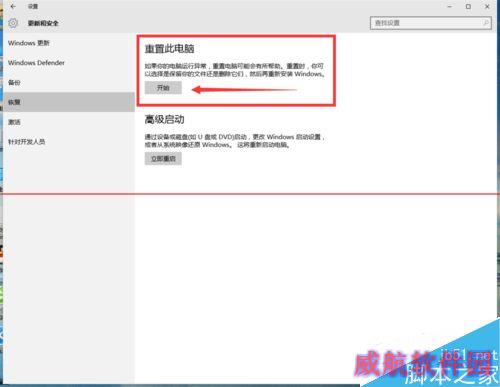The width and height of the screenshot is (500, 387).
Task: Click 立即重启 button under 高级启动
Action: [163, 159]
